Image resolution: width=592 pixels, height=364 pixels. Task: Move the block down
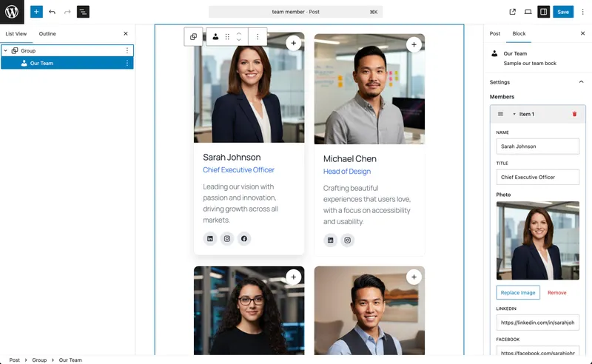pos(239,40)
